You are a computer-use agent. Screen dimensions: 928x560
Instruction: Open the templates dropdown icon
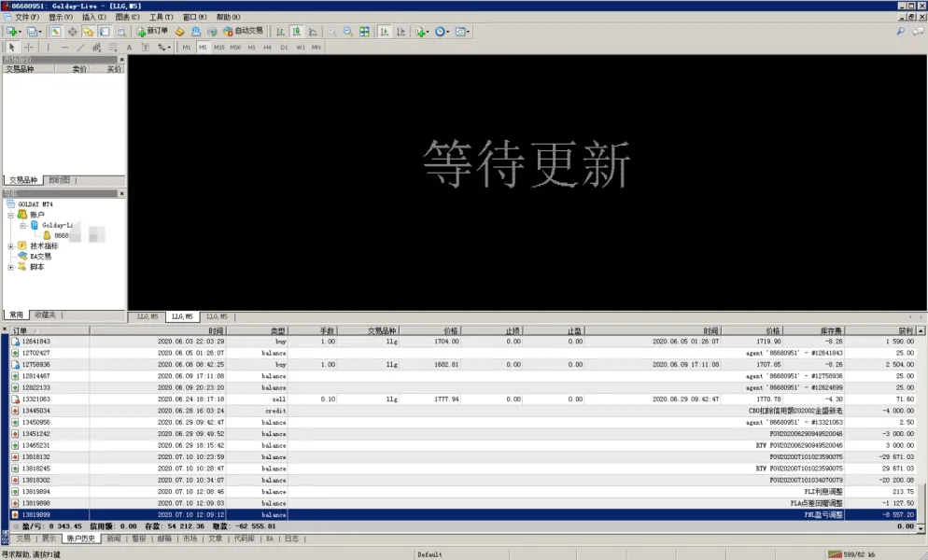(x=462, y=32)
